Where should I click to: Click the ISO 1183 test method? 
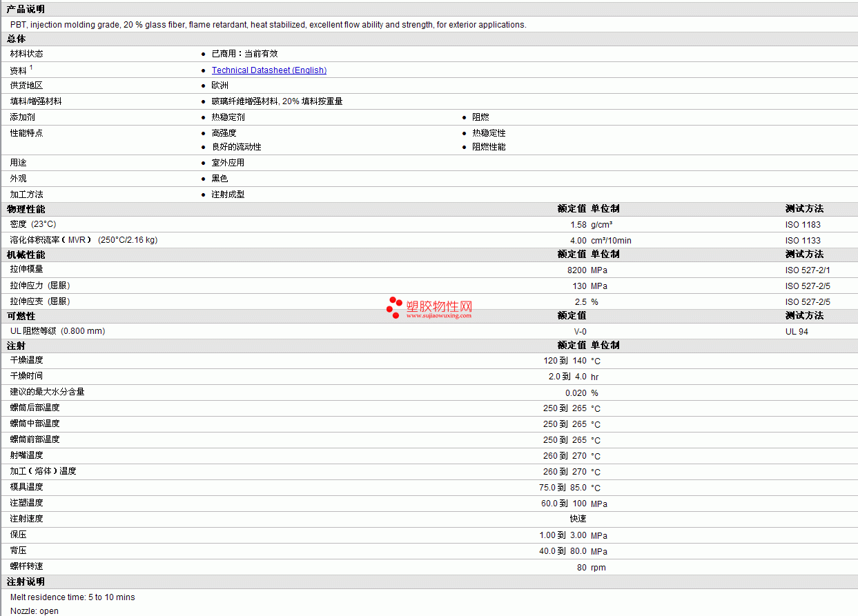[x=803, y=225]
